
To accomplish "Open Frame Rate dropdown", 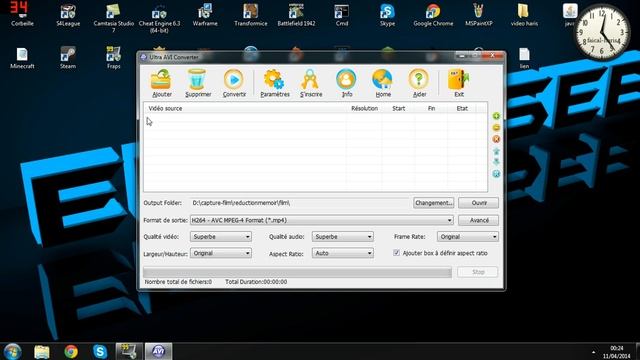I will point(467,237).
